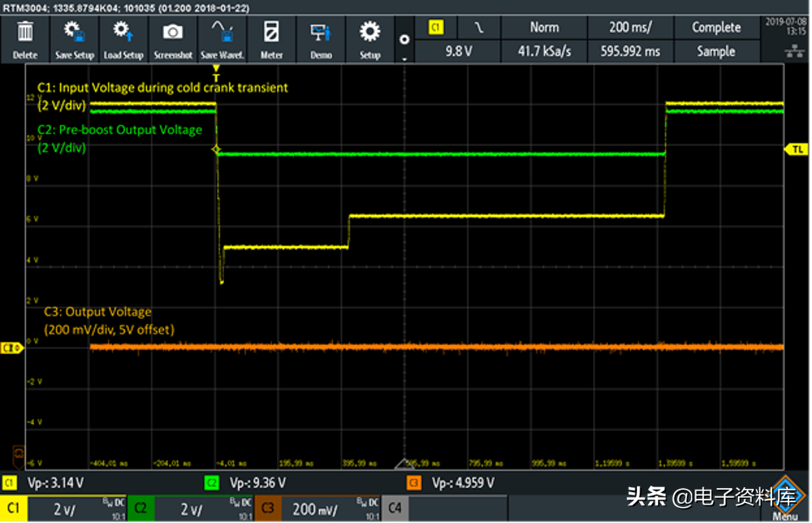
Task: Open the Load Setup tool
Action: (123, 39)
